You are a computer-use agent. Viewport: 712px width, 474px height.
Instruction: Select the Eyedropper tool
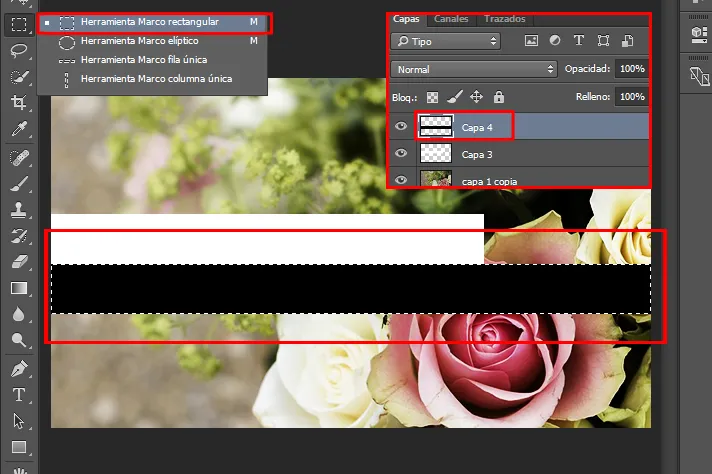(x=19, y=129)
